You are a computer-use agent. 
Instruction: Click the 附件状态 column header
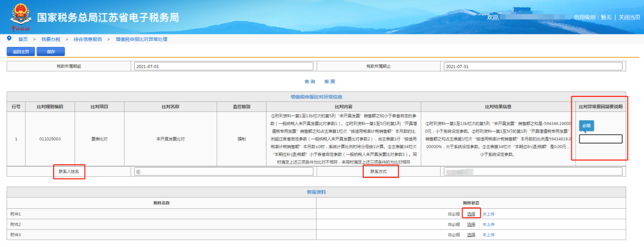pos(471,203)
